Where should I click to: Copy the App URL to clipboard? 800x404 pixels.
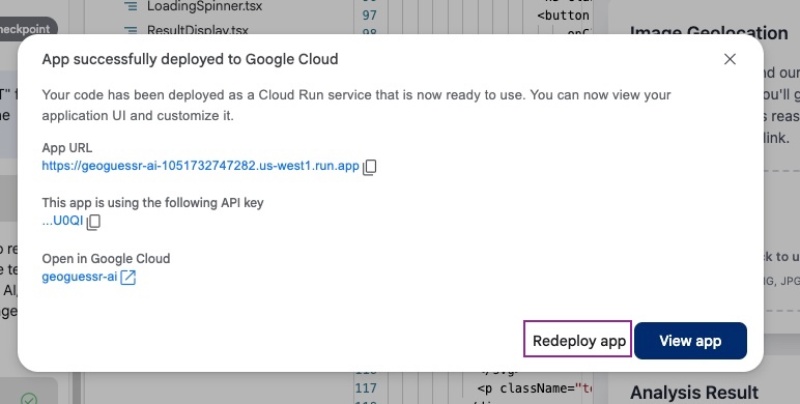coord(370,167)
